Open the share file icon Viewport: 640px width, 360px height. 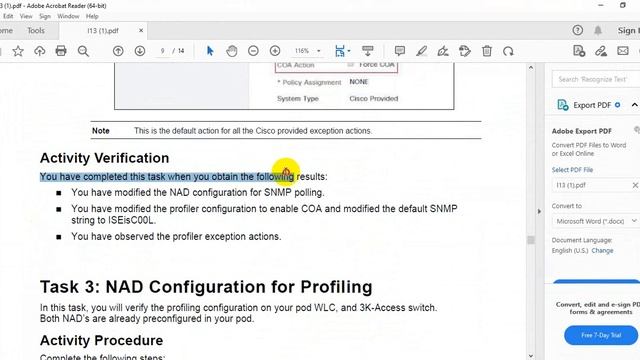point(579,51)
